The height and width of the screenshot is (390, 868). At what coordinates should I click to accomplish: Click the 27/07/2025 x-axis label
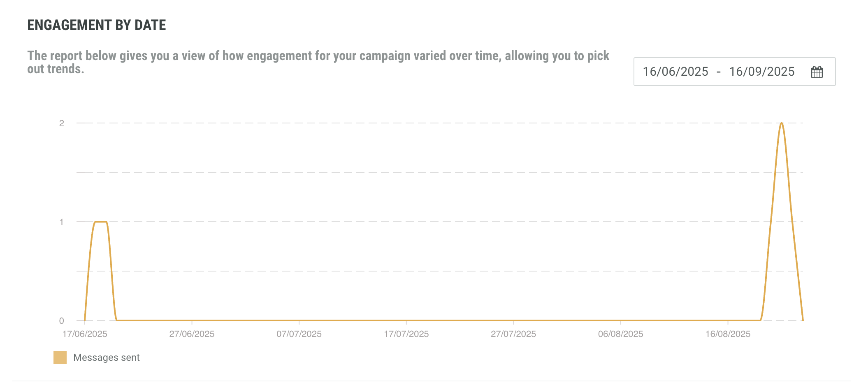[513, 334]
